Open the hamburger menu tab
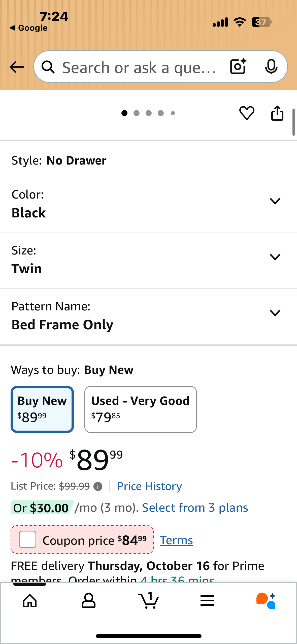The image size is (297, 644). [207, 601]
